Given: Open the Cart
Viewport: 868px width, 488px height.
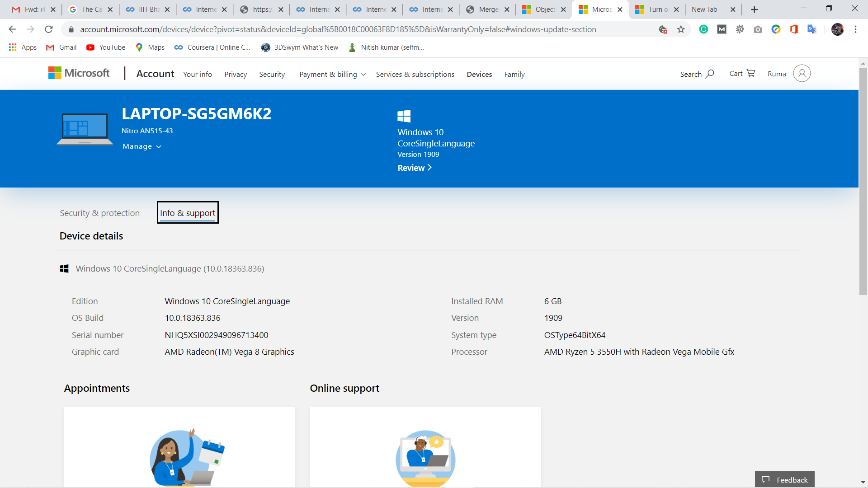Looking at the screenshot, I should pos(741,73).
